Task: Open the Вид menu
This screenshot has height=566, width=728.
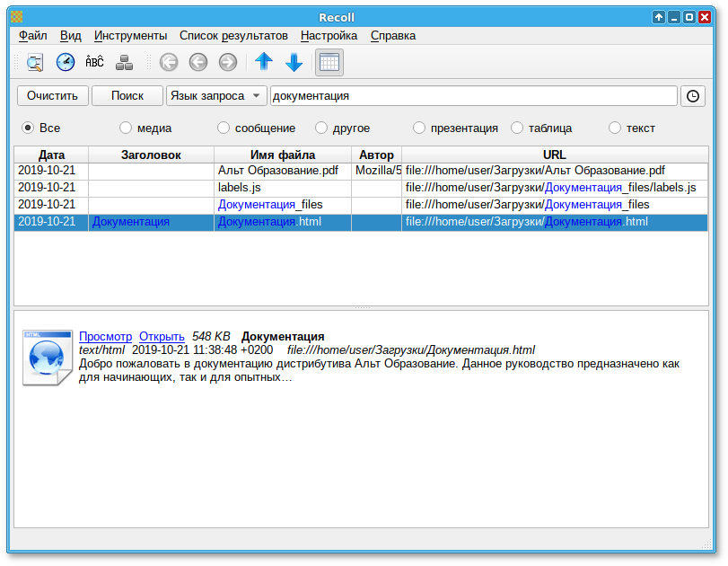Action: (71, 36)
